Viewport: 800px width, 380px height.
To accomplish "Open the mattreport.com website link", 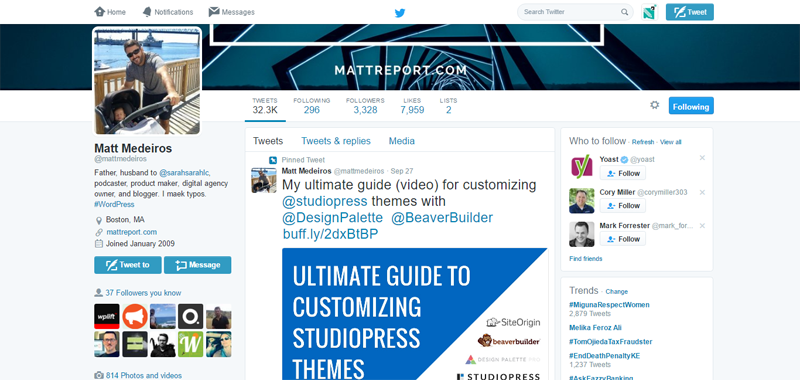I will (132, 232).
